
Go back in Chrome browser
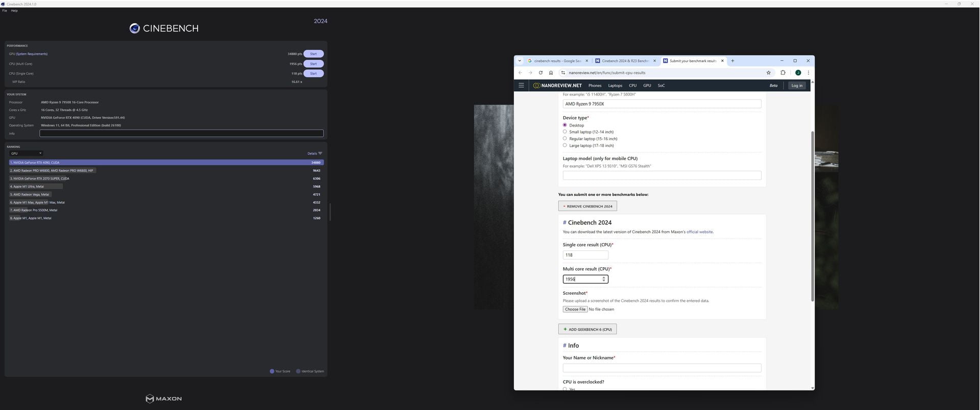coord(520,72)
